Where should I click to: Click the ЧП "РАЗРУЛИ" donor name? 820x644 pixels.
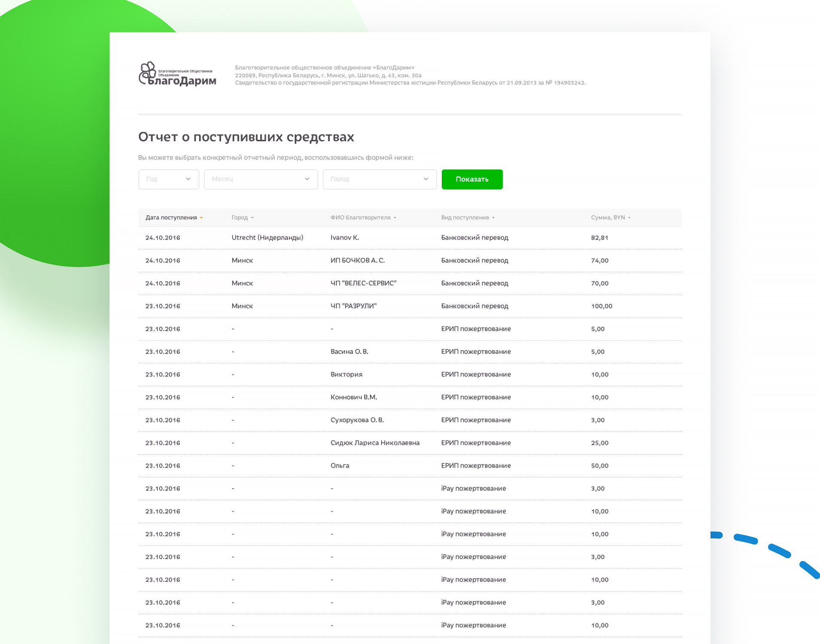(353, 306)
